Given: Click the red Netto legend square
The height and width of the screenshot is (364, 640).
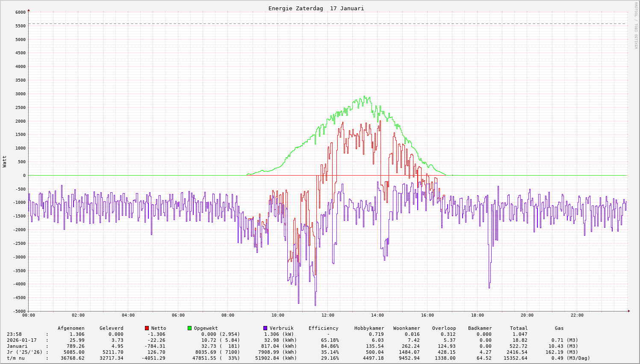Looking at the screenshot, I should click(147, 328).
